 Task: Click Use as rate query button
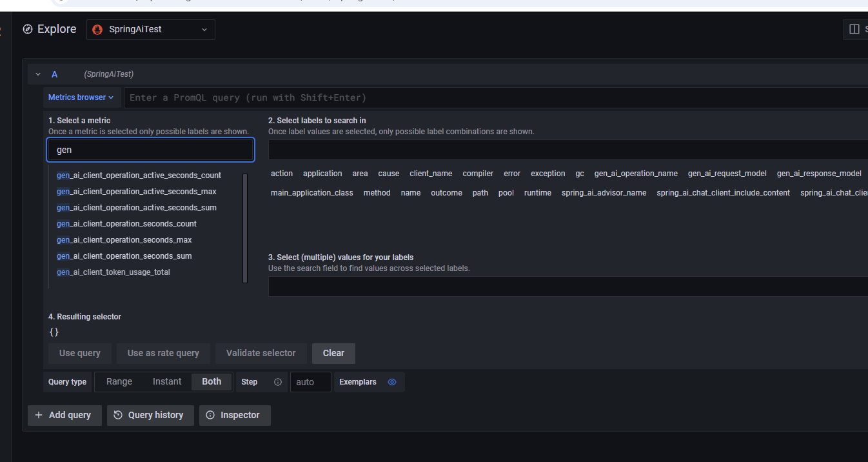pos(163,353)
